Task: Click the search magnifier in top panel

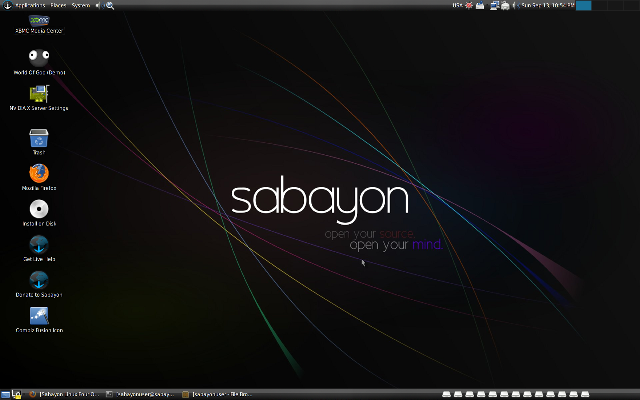Action: coord(109,5)
